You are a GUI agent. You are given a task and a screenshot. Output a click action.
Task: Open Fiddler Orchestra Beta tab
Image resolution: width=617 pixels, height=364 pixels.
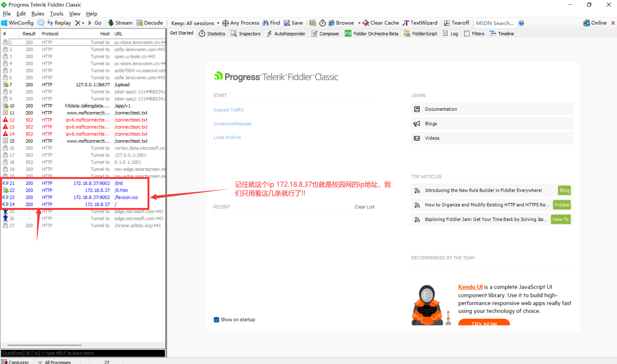371,33
